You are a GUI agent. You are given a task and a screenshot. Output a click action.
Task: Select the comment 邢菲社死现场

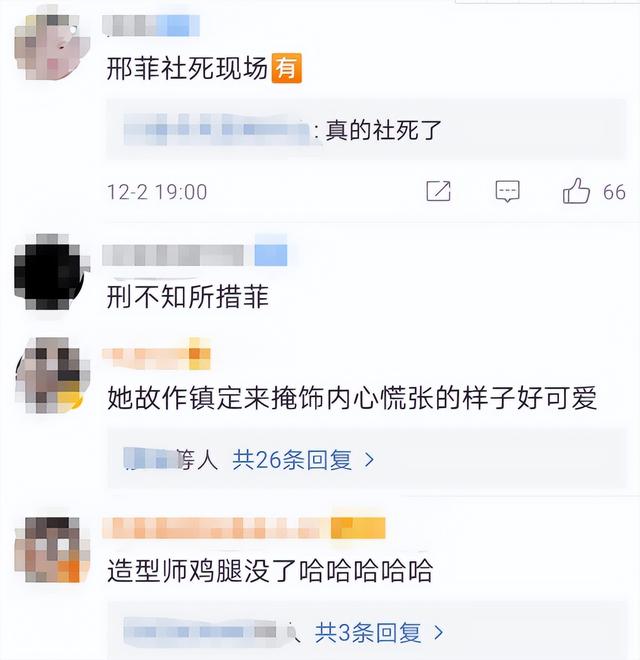(187, 68)
